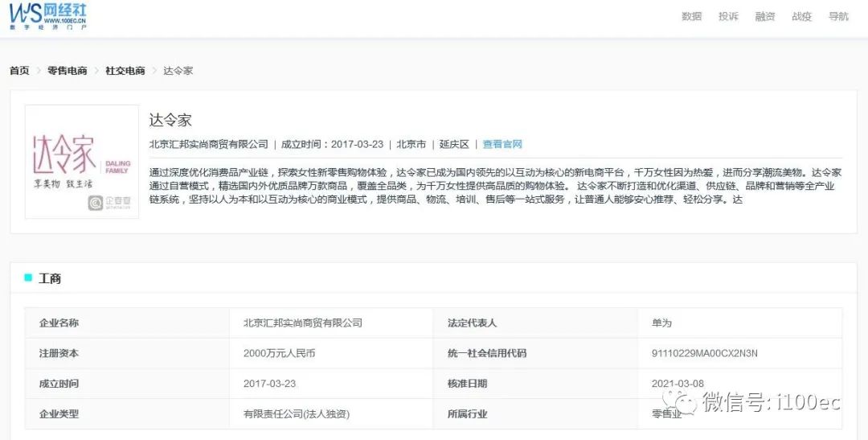The width and height of the screenshot is (868, 440).
Task: Go to 首页 breadcrumb
Action: 19,70
